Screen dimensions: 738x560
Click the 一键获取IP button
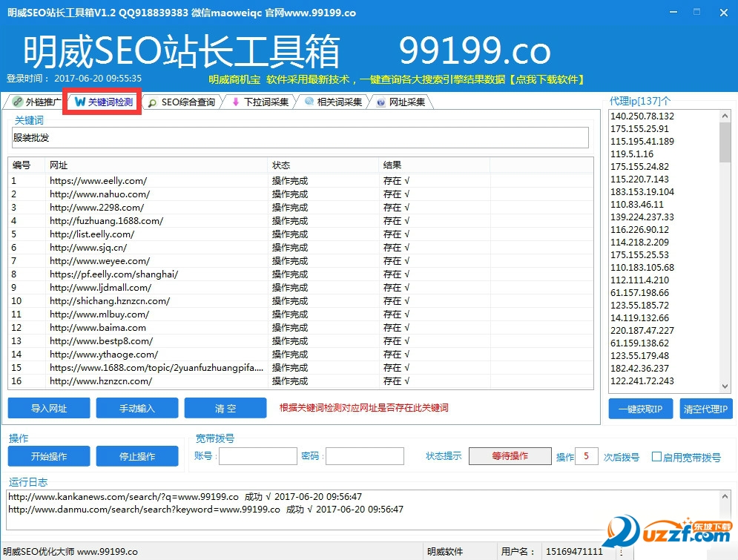(x=640, y=409)
